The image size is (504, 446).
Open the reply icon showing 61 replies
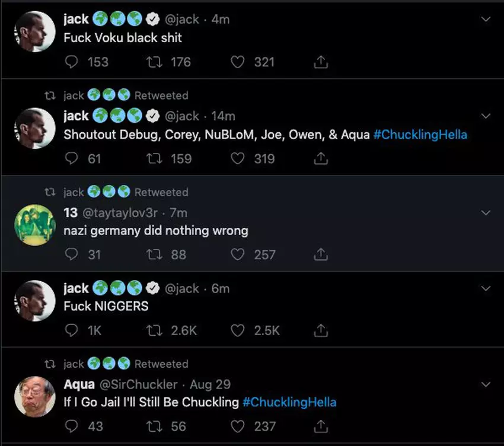pos(72,158)
